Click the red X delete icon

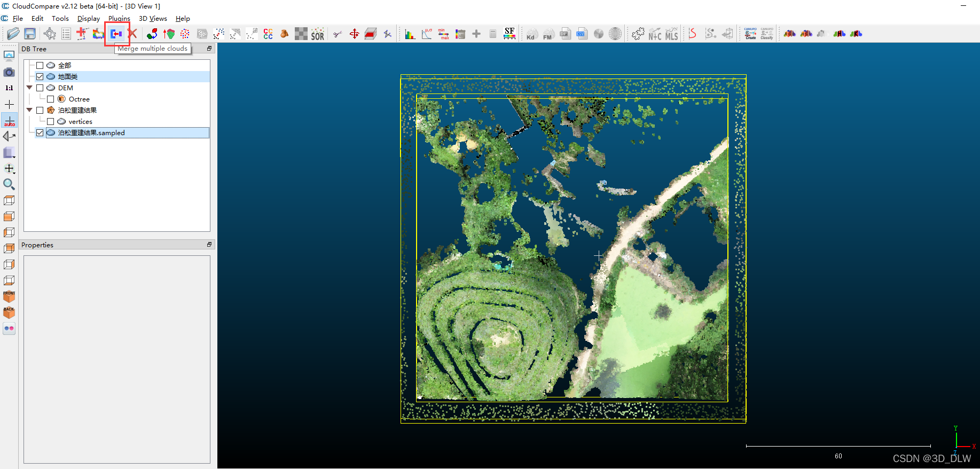tap(133, 34)
